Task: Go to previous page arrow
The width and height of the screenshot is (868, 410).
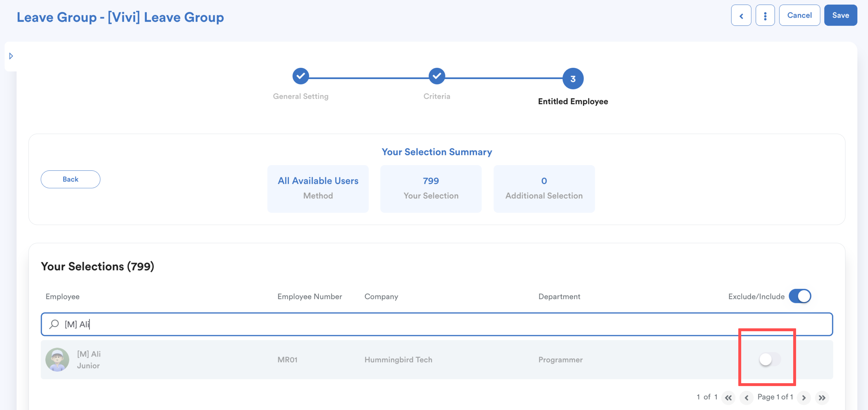Action: pos(746,398)
